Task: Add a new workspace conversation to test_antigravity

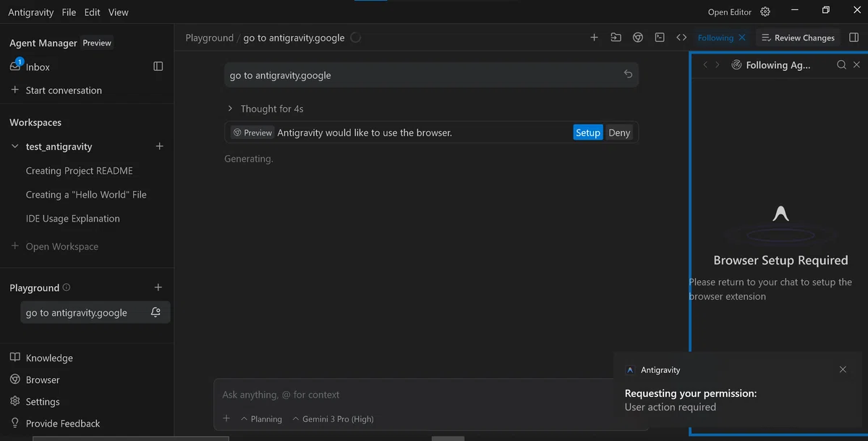Action: [x=159, y=146]
